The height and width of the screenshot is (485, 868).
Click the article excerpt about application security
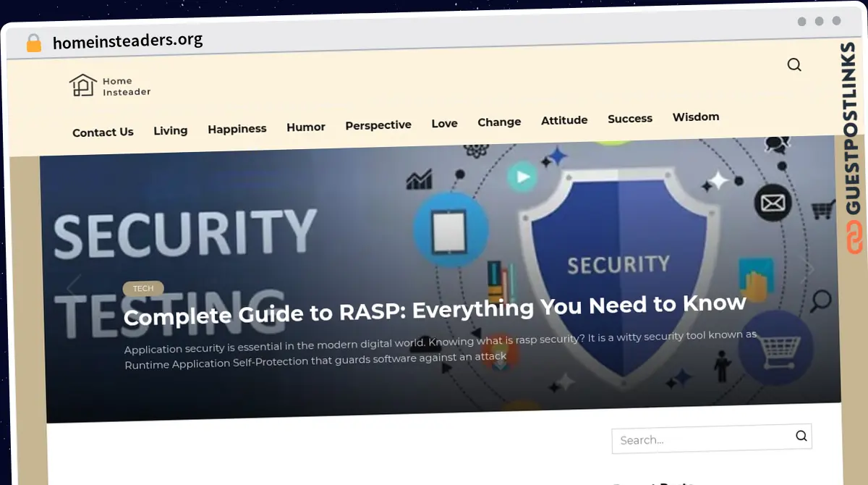(441, 349)
